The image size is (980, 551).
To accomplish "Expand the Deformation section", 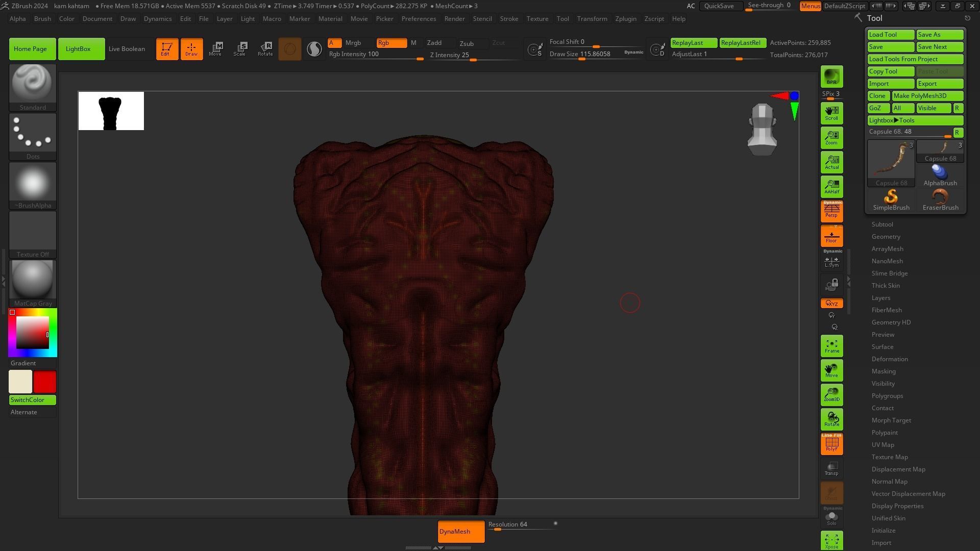I will 889,359.
